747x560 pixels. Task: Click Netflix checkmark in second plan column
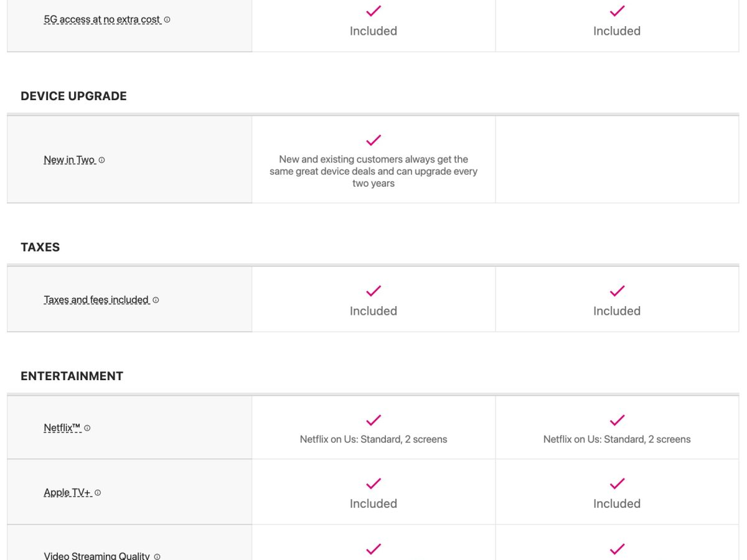(617, 420)
